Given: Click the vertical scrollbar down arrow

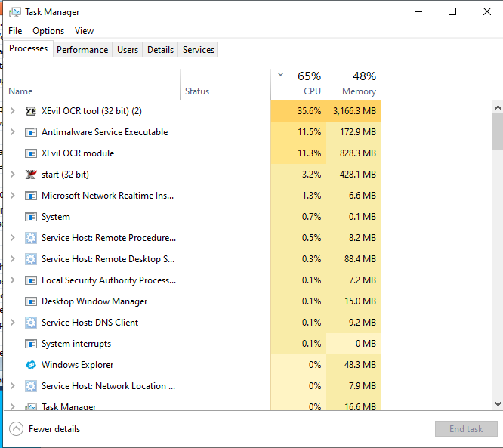Looking at the screenshot, I should pos(497,404).
